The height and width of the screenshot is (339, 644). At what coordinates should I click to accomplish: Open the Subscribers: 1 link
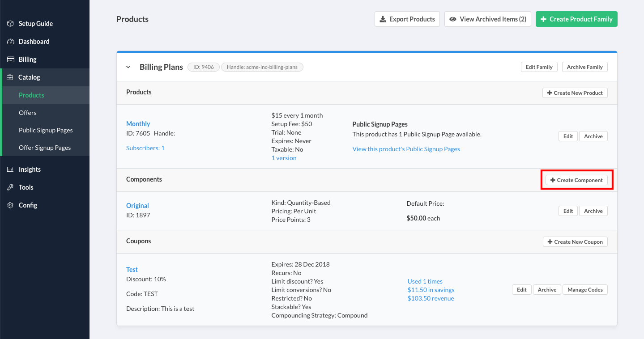[145, 148]
